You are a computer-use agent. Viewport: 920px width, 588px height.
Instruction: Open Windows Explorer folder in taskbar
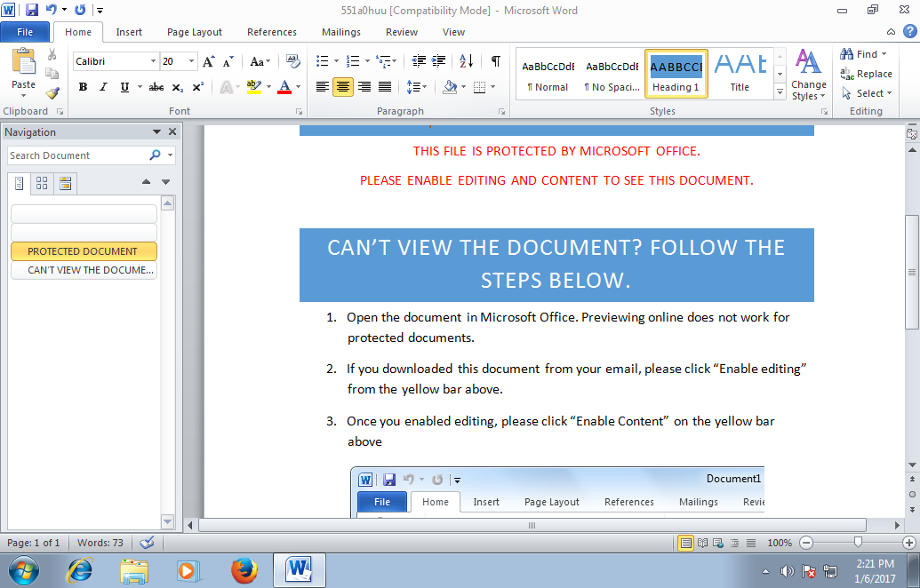click(x=134, y=570)
